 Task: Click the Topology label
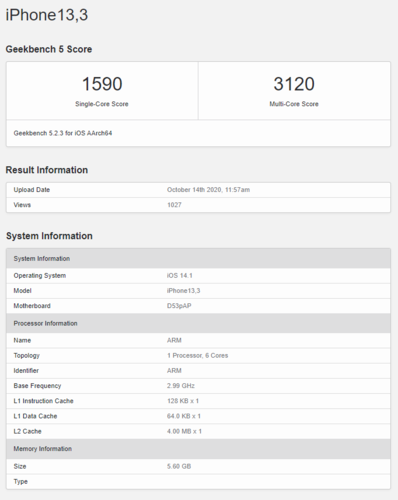click(27, 356)
